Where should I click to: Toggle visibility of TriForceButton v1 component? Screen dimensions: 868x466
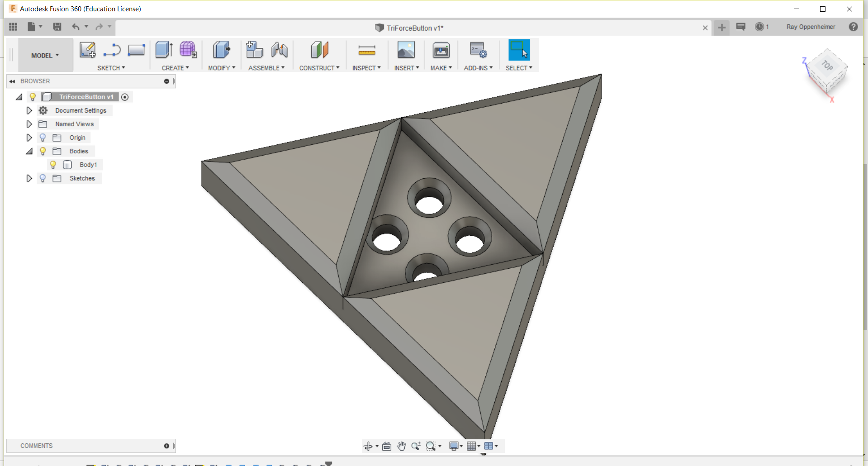tap(33, 97)
